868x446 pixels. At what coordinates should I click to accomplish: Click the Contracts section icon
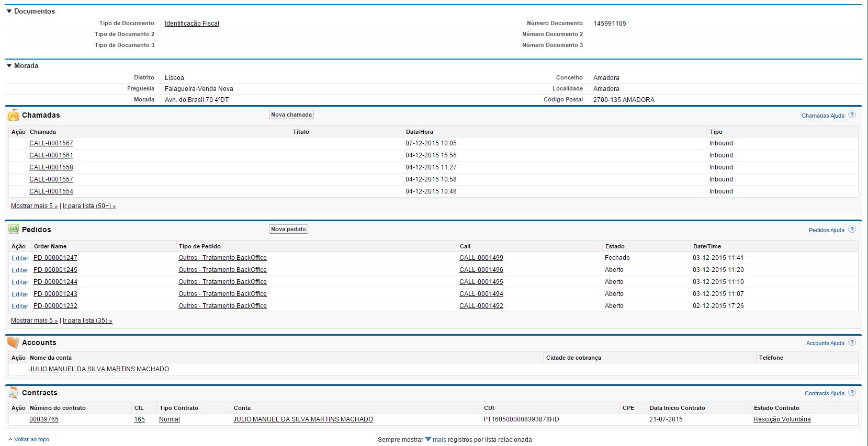(14, 393)
